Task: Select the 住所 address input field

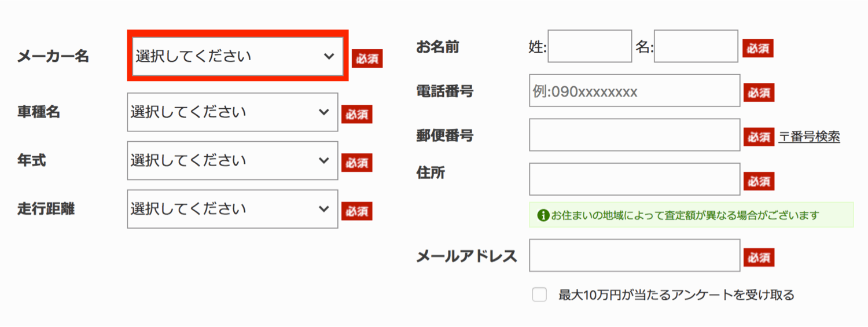Action: (x=634, y=179)
